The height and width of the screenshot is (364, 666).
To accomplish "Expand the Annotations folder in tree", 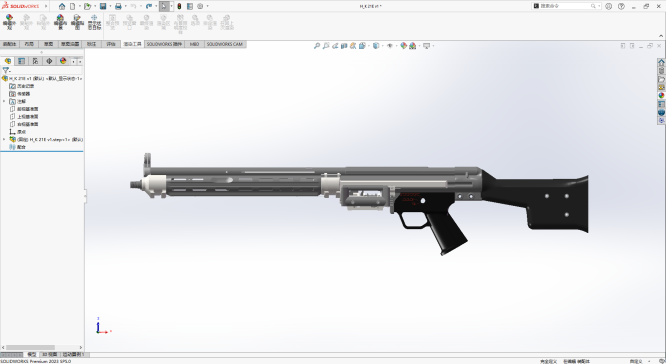I will [x=4, y=102].
